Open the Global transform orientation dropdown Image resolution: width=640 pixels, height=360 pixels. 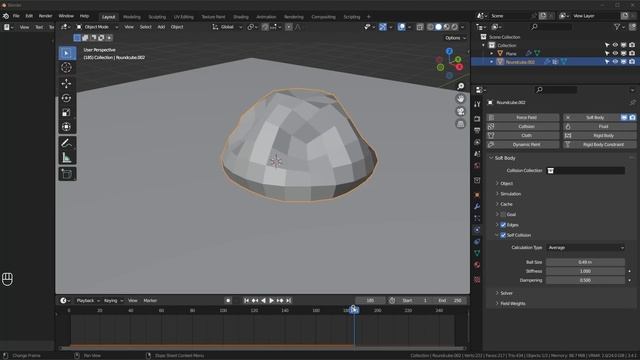pyautogui.click(x=227, y=27)
